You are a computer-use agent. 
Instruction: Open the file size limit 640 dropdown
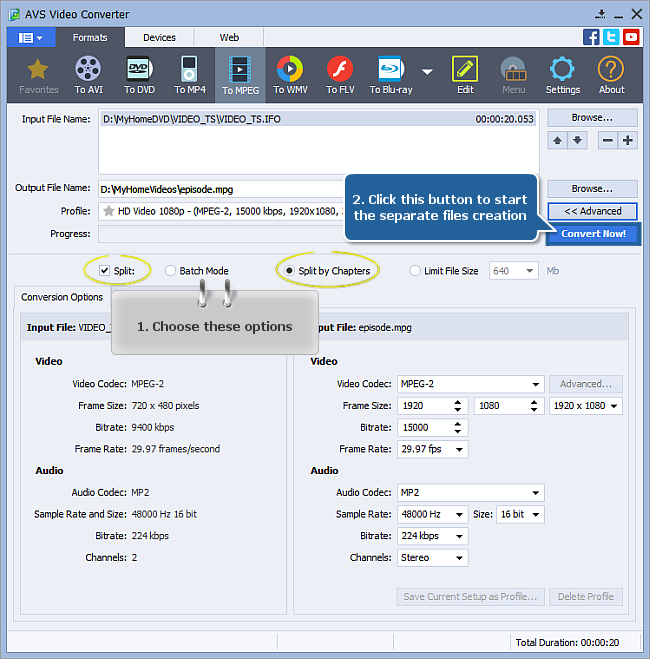[513, 271]
